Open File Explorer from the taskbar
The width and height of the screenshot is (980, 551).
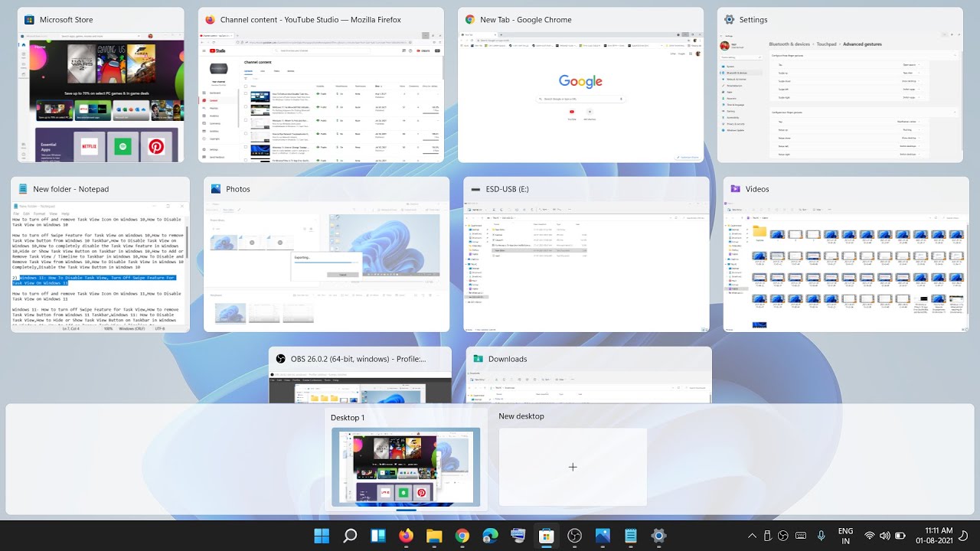click(434, 536)
